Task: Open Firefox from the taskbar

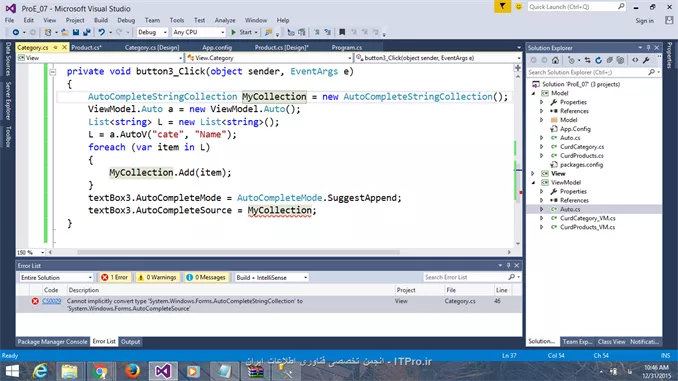Action: (132, 371)
